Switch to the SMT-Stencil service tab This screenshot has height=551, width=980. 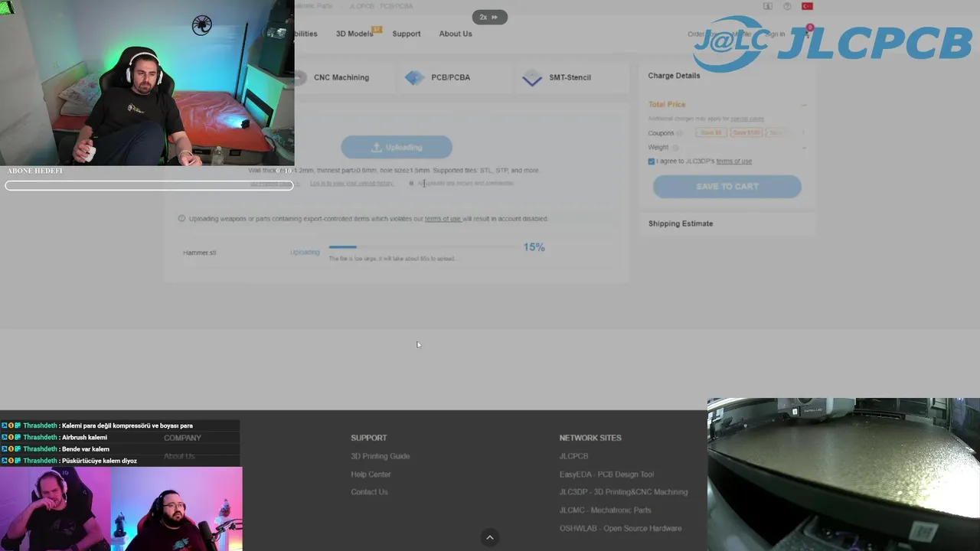[x=570, y=77]
